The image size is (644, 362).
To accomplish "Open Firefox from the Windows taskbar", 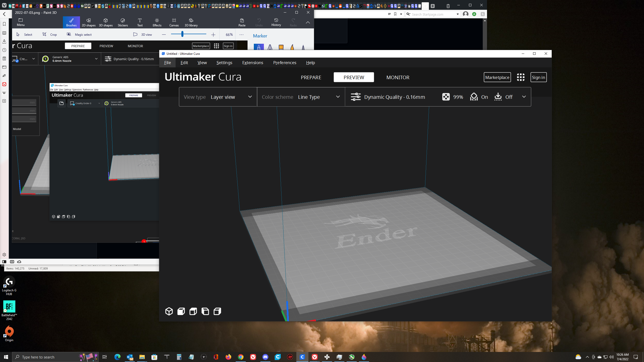I will (x=228, y=357).
